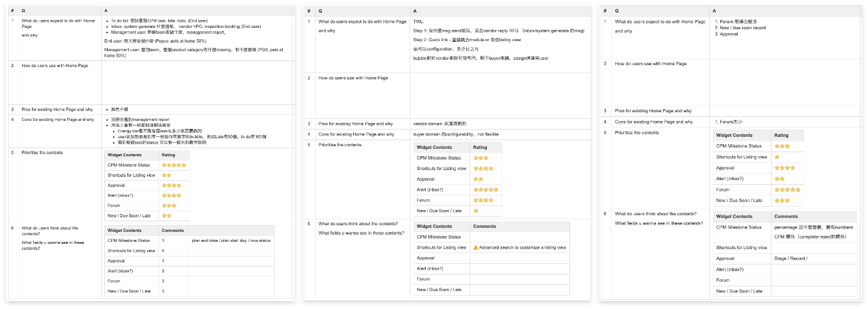Click the '1. Forum' cons entry in right table row 4
The width and height of the screenshot is (868, 309).
click(728, 122)
